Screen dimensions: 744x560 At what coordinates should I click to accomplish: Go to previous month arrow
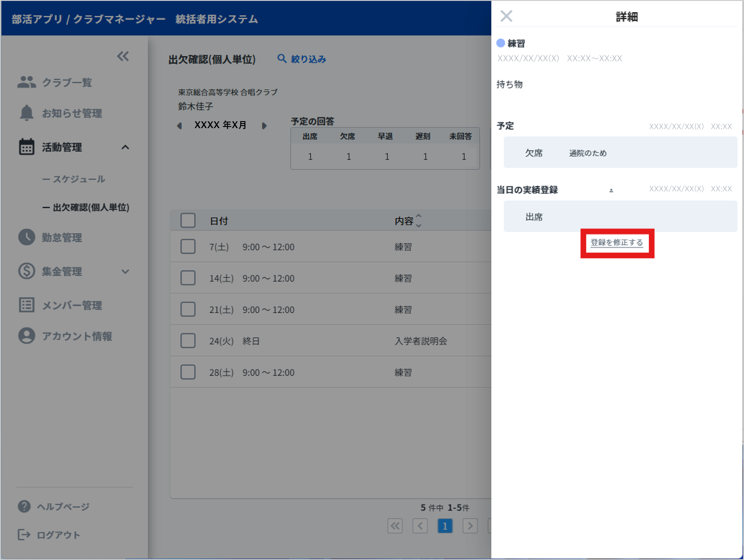[179, 125]
